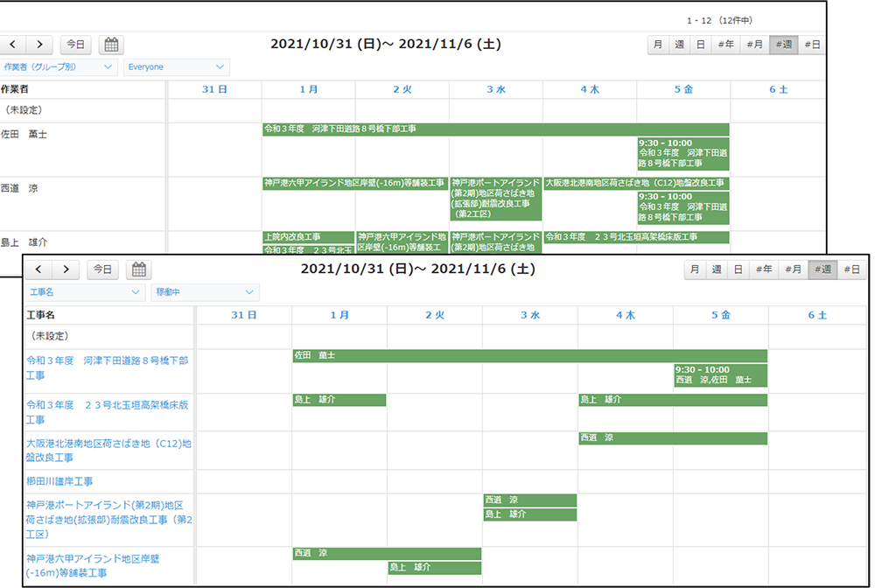Open date picker icon in the back calendar
This screenshot has width=875, height=588.
point(111,45)
